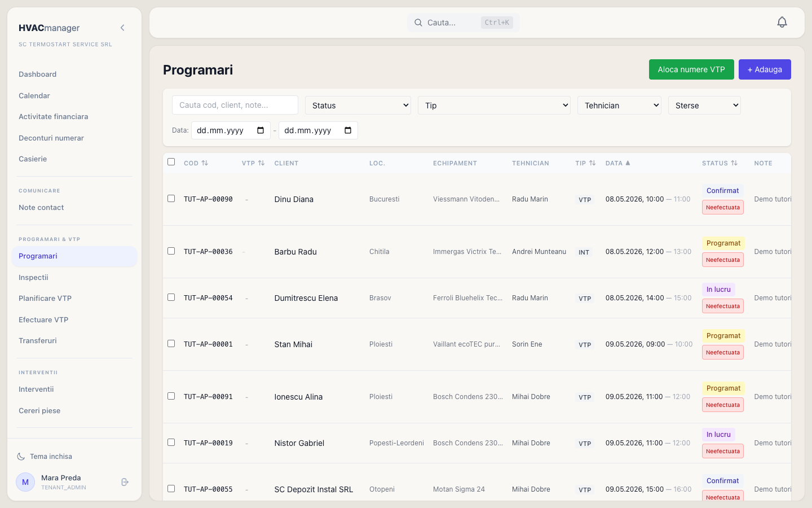Viewport: 812px width, 508px height.
Task: Open Note contact
Action: (x=41, y=208)
